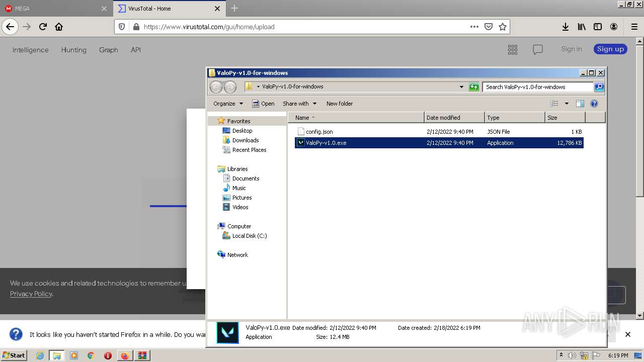This screenshot has width=644, height=362.
Task: Close the VirusTotal tab
Action: pyautogui.click(x=217, y=9)
